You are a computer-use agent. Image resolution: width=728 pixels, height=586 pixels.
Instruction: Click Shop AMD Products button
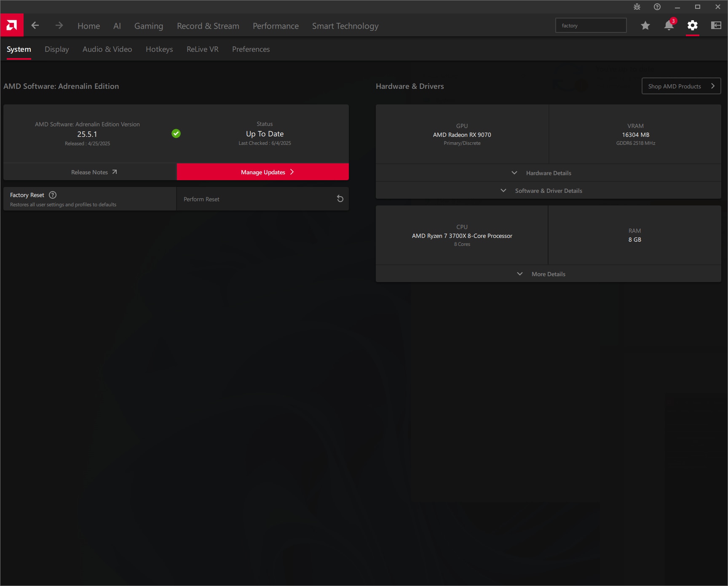681,86
